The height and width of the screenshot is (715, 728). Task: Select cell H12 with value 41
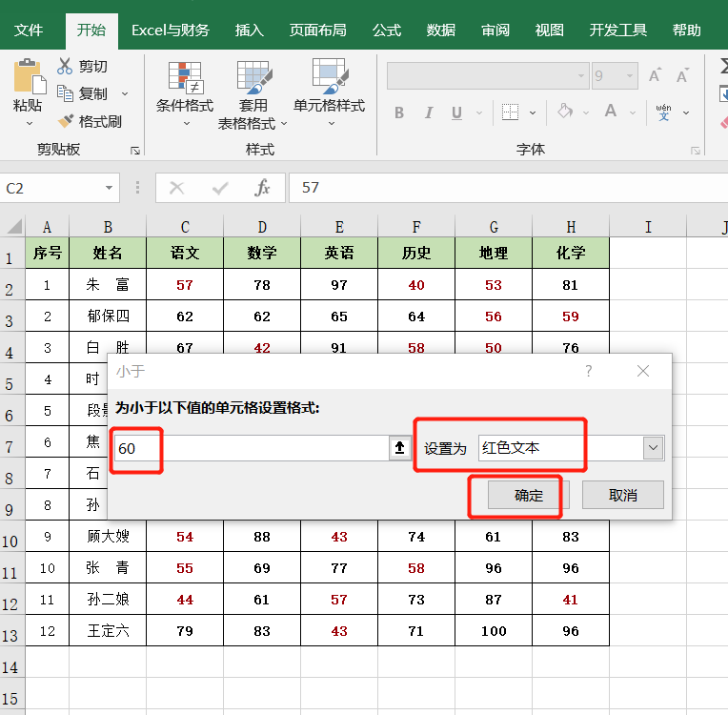tap(571, 600)
